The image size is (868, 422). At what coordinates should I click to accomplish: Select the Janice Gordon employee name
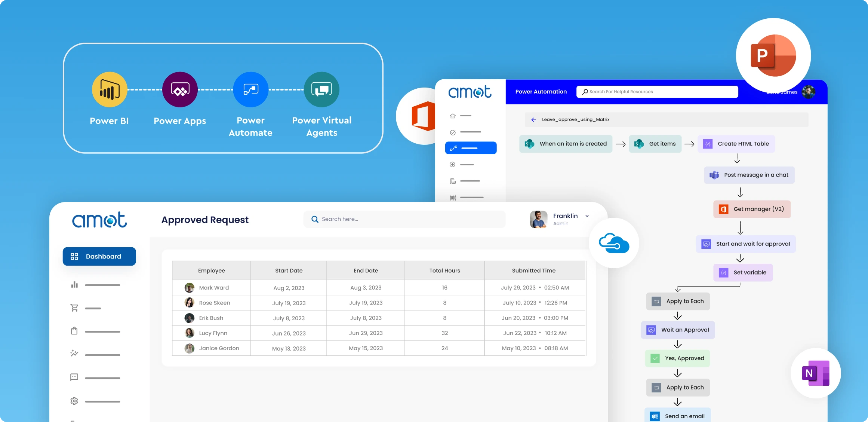point(219,348)
